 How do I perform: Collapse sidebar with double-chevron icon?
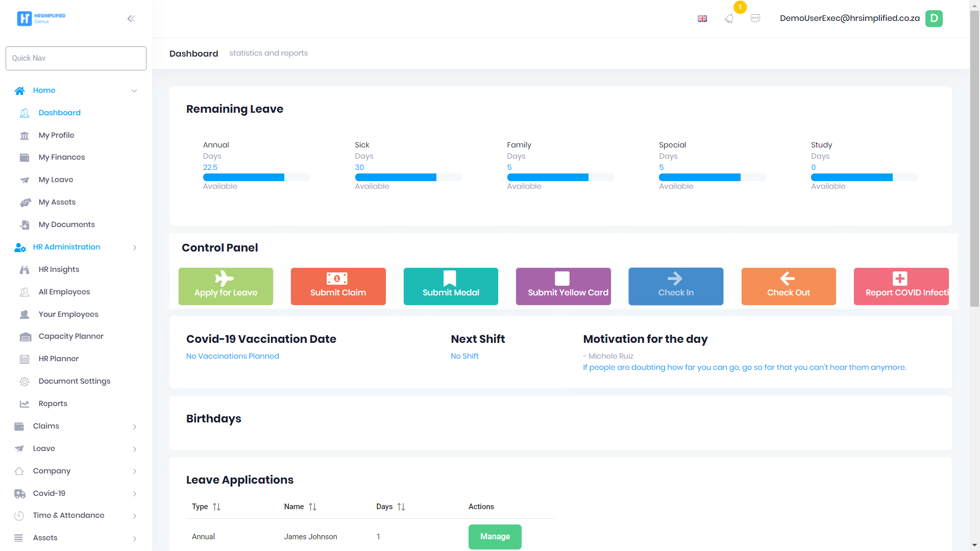[131, 18]
